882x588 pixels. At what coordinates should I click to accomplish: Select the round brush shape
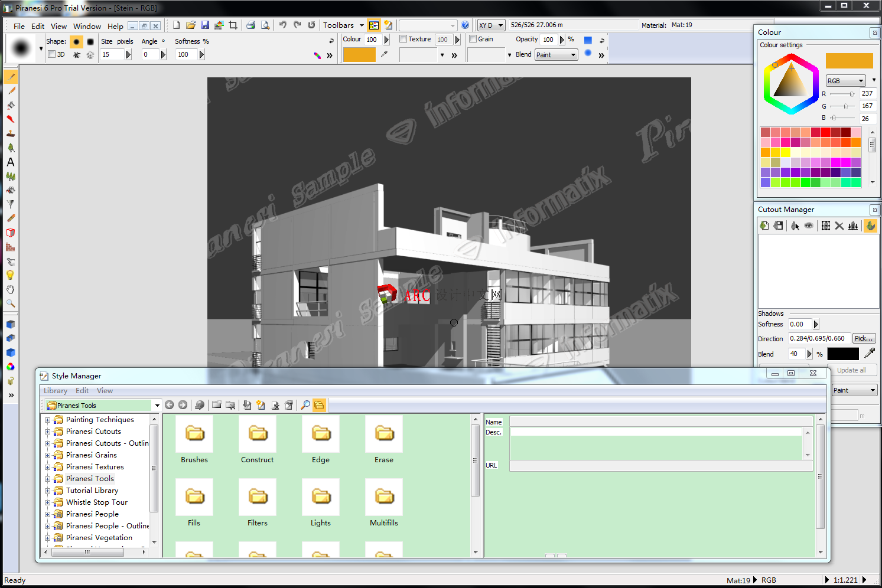76,41
